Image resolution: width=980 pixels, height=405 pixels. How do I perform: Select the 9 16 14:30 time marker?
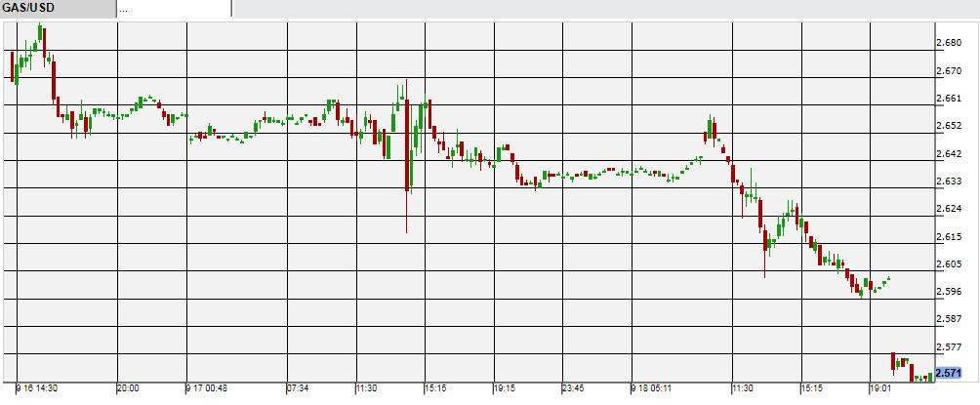(38, 387)
